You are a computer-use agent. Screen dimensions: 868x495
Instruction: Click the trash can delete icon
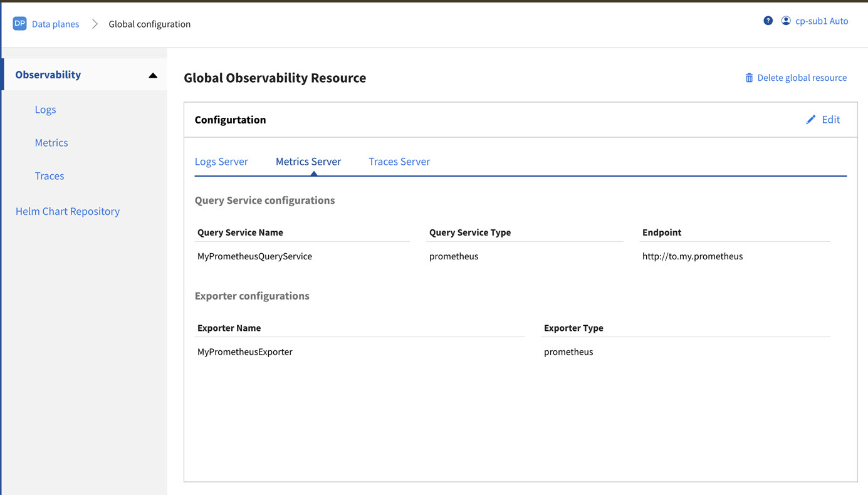point(749,78)
